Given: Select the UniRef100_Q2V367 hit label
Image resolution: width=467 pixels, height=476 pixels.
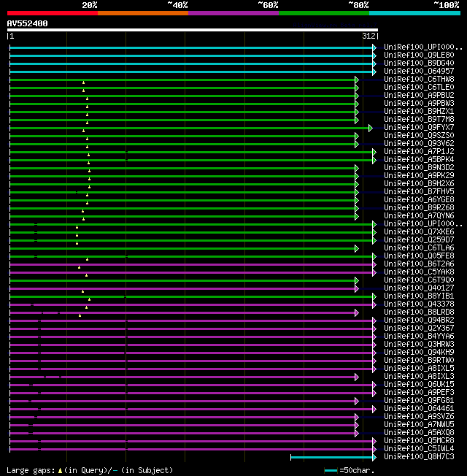Looking at the screenshot, I should [419, 328].
